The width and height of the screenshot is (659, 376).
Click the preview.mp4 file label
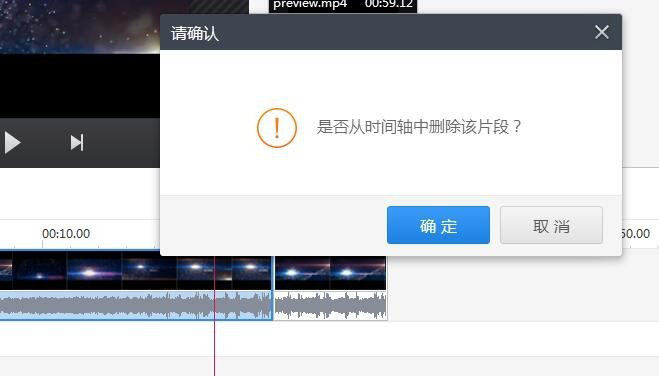click(310, 4)
